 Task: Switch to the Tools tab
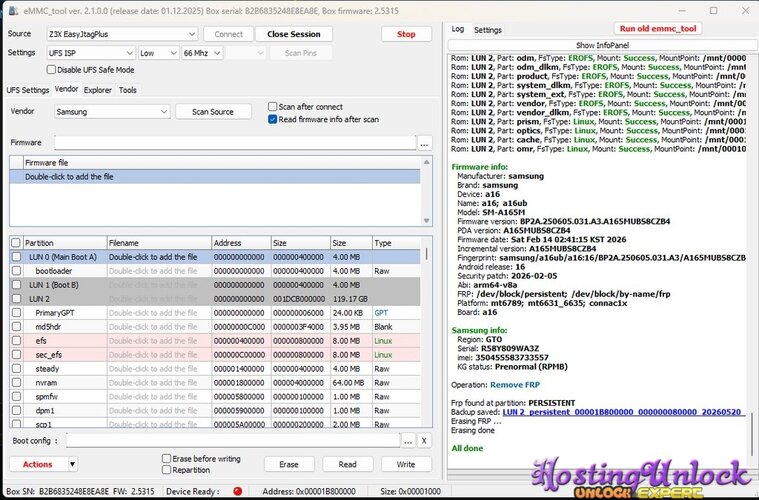tap(128, 90)
